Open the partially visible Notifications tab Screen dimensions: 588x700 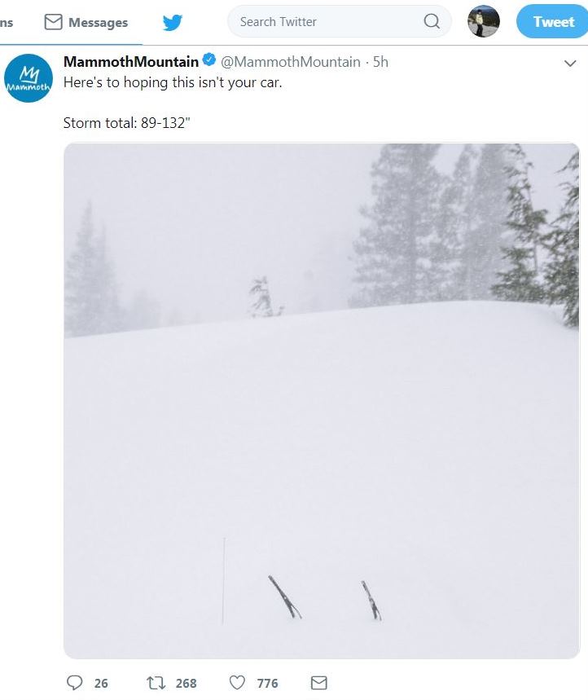point(7,23)
